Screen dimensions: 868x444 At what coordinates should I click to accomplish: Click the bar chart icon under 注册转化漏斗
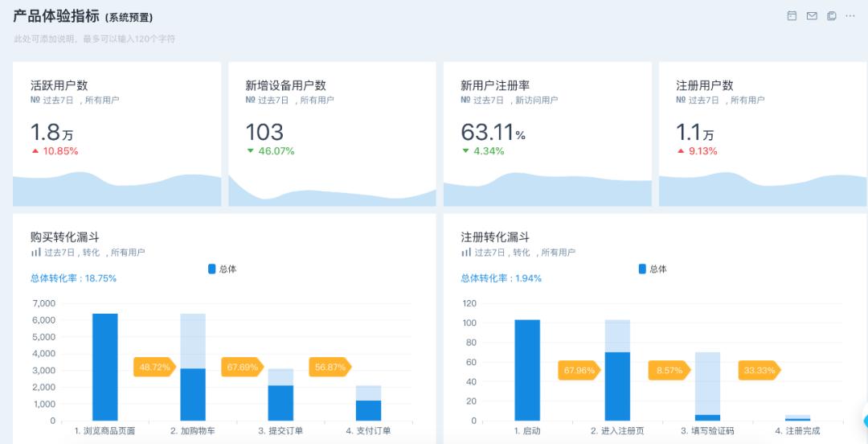tap(466, 253)
